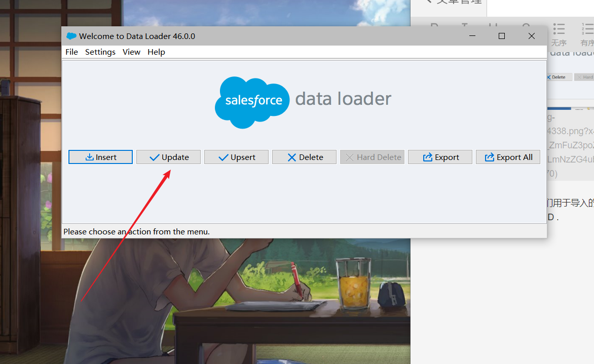
Task: Click the Insert button
Action: pyautogui.click(x=100, y=157)
